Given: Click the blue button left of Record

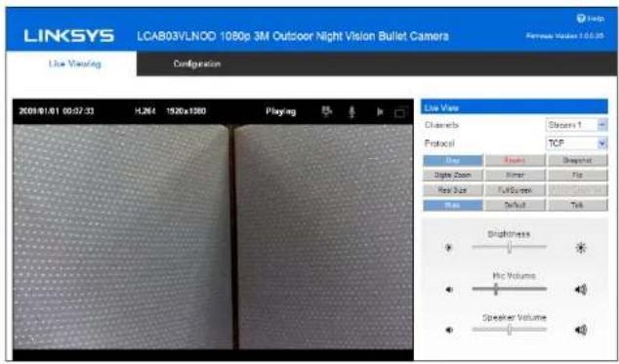Looking at the screenshot, I should coord(452,160).
